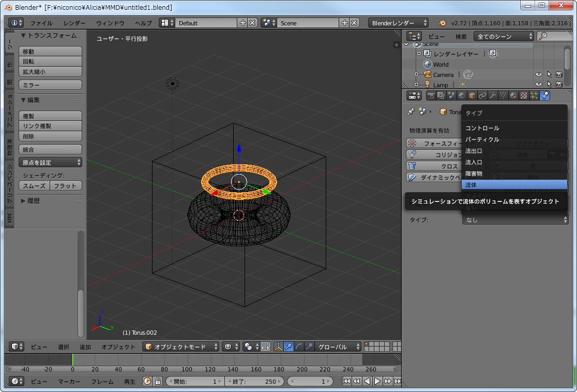The width and height of the screenshot is (577, 392).
Task: Open the World properties globe tab
Action: click(x=462, y=96)
